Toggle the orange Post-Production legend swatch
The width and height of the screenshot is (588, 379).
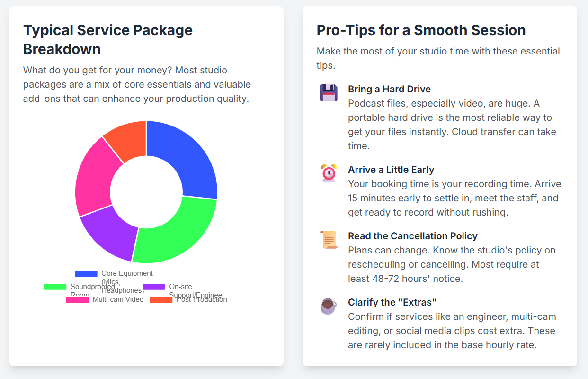(x=161, y=300)
